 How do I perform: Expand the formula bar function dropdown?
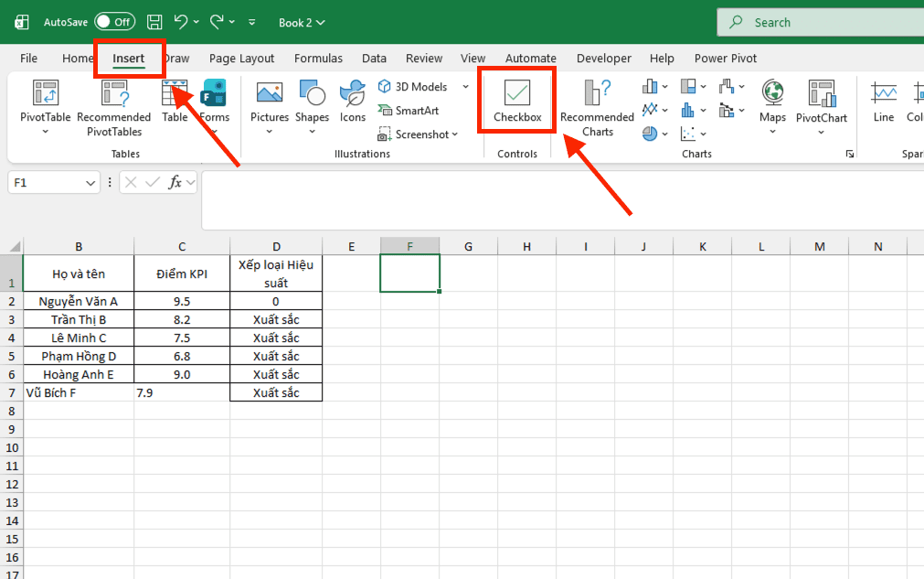190,183
